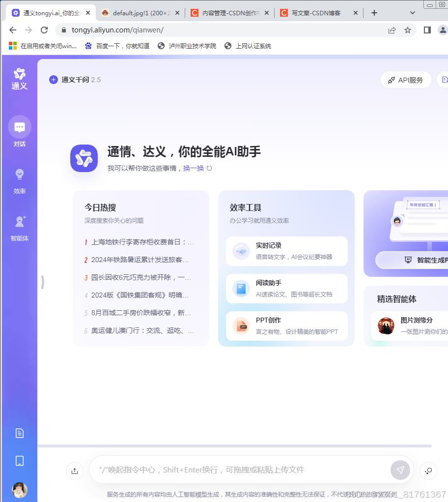
Task: Click the document icon in the sidebar
Action: click(x=20, y=433)
